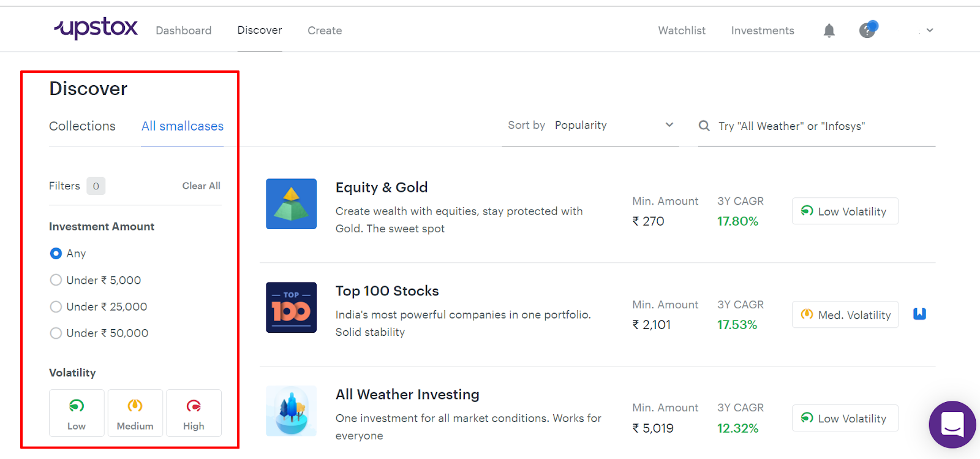Viewport: 980px width, 459px height.
Task: Go to the Dashboard menu
Action: point(183,31)
